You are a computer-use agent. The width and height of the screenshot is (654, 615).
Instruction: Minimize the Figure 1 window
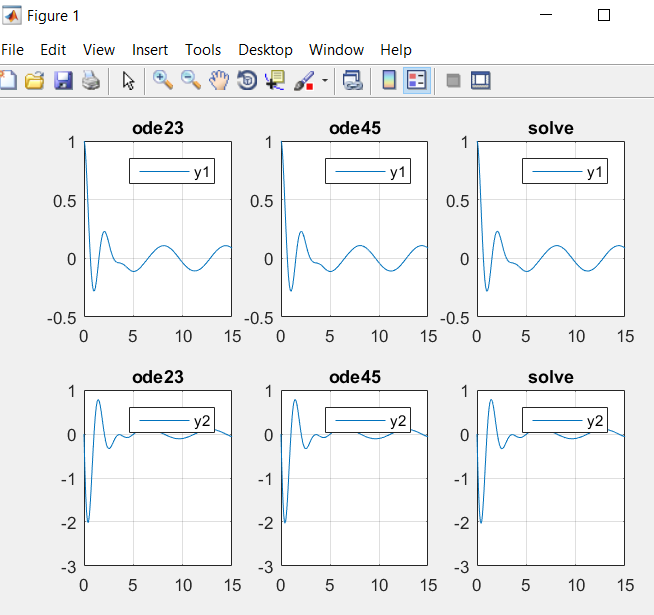[546, 15]
